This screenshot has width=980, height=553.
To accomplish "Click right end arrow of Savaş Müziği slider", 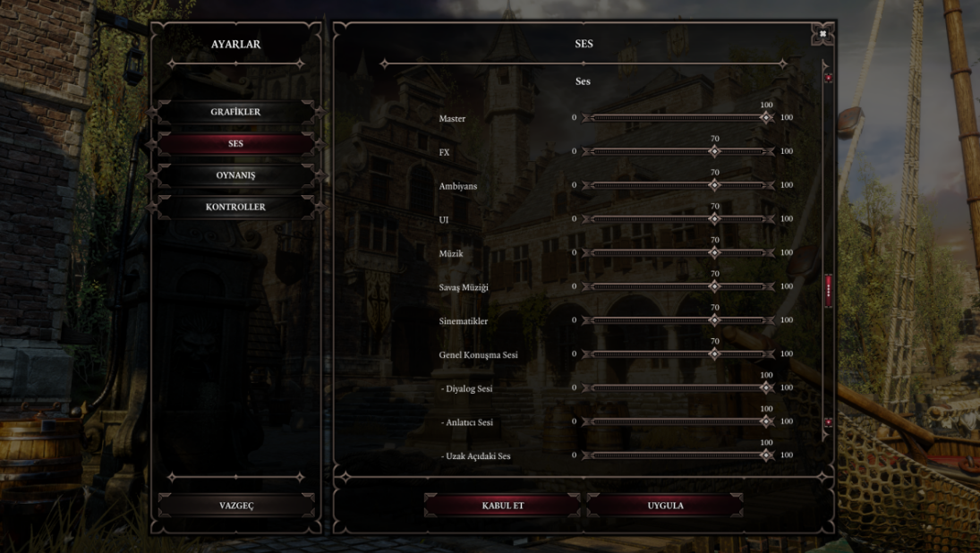I will (770, 286).
